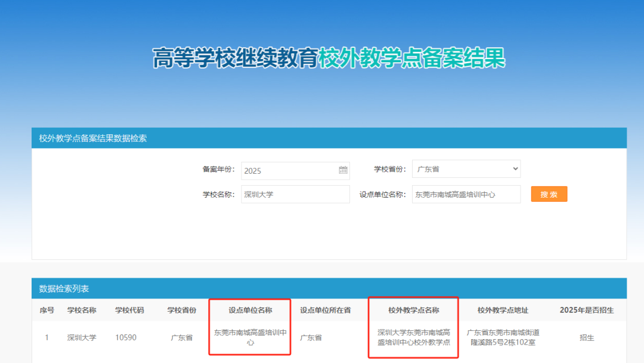The width and height of the screenshot is (644, 363).
Task: Click 深圳大学 cell in the results row
Action: pos(82,337)
